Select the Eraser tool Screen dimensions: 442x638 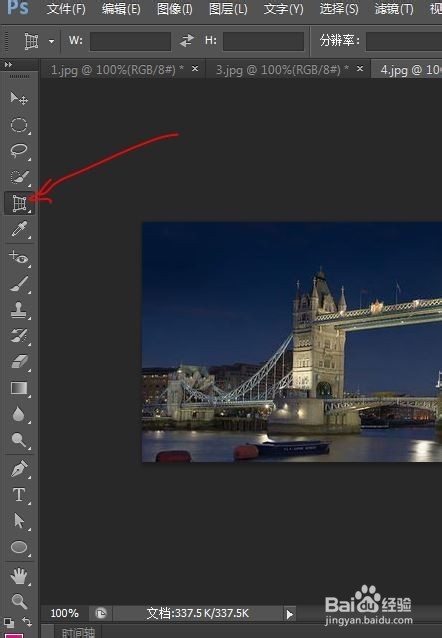tap(19, 362)
